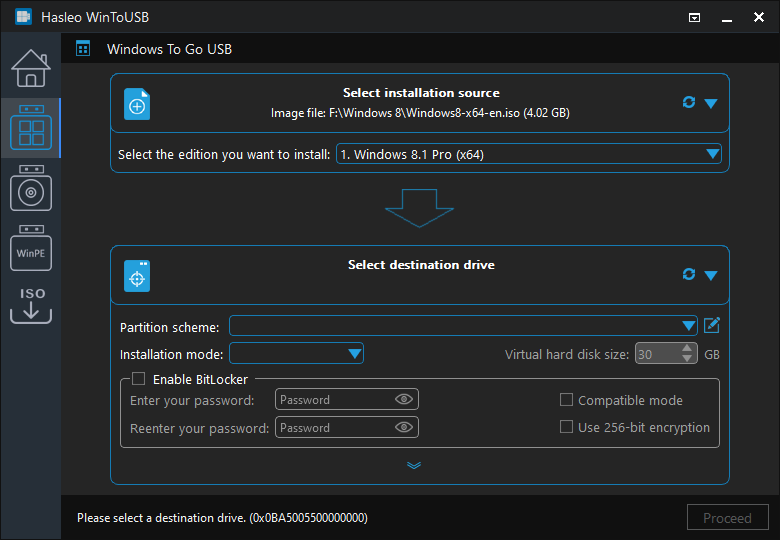780x540 pixels.
Task: Open the Installation mode dropdown
Action: point(296,354)
